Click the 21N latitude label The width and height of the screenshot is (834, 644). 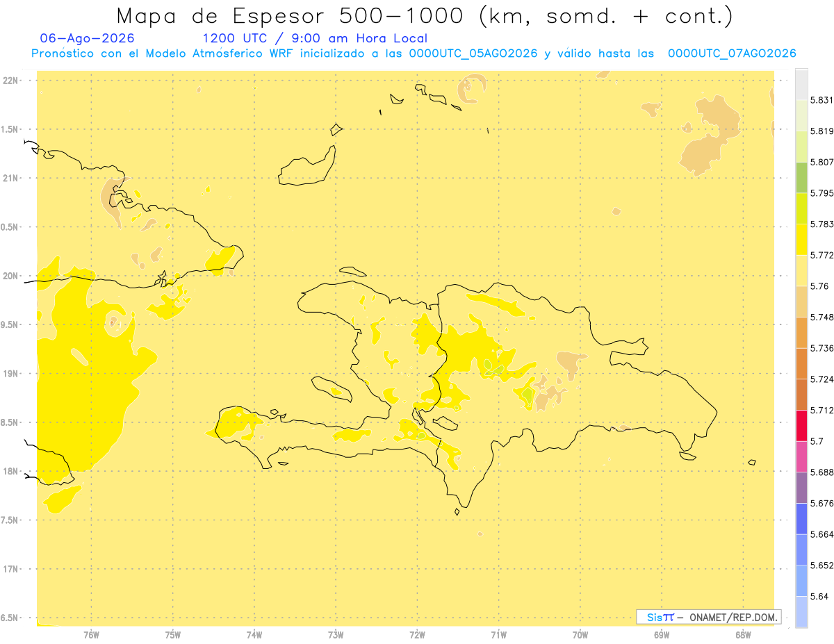pyautogui.click(x=12, y=178)
